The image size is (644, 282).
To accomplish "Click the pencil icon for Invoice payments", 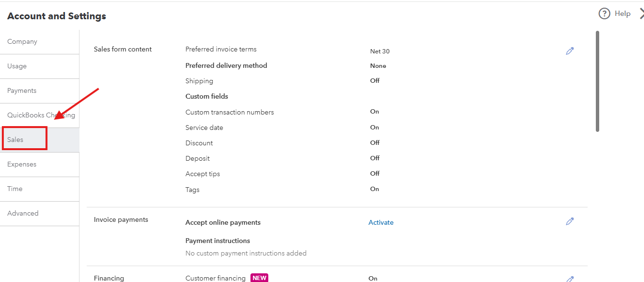I will click(x=570, y=221).
